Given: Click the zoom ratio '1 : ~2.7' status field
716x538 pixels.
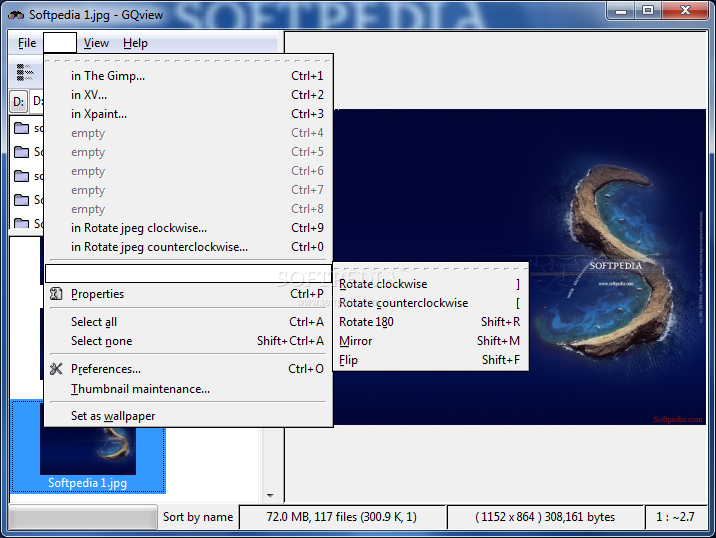Looking at the screenshot, I should click(676, 517).
